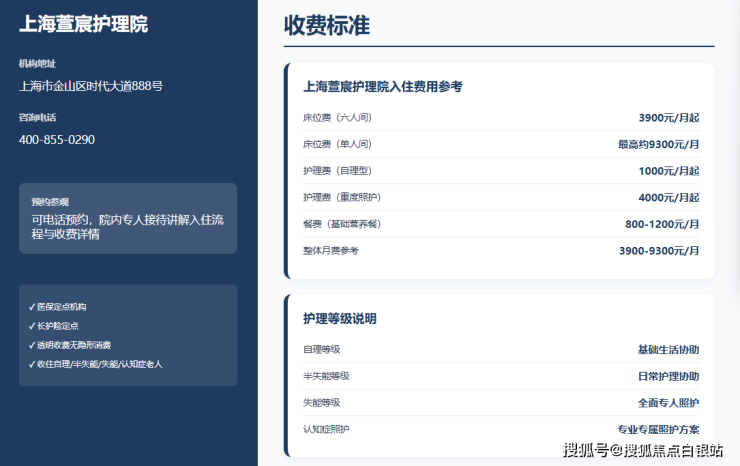Image resolution: width=740 pixels, height=466 pixels.
Task: Click the 长护险定点 checkmark item
Action: [x=53, y=326]
